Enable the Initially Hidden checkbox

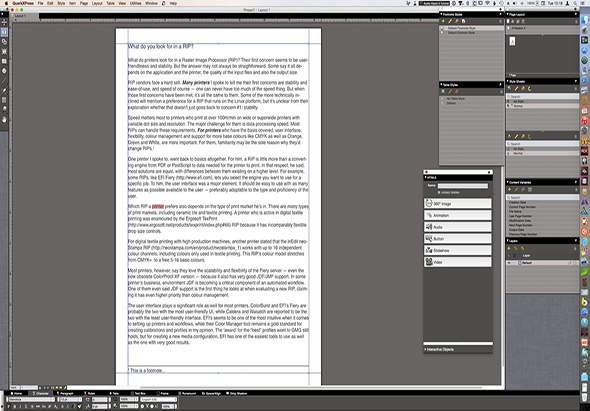439,192
